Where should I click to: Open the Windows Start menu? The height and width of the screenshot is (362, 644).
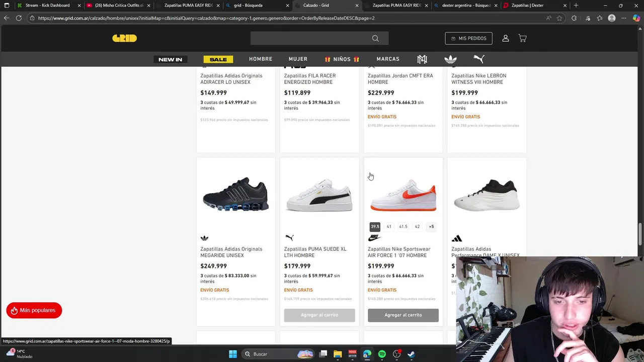[233, 354]
